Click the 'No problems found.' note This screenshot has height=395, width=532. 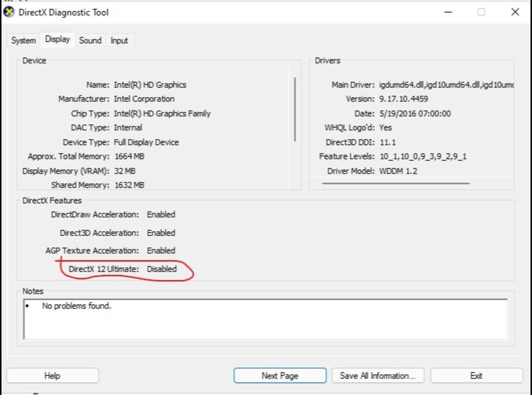tap(77, 306)
